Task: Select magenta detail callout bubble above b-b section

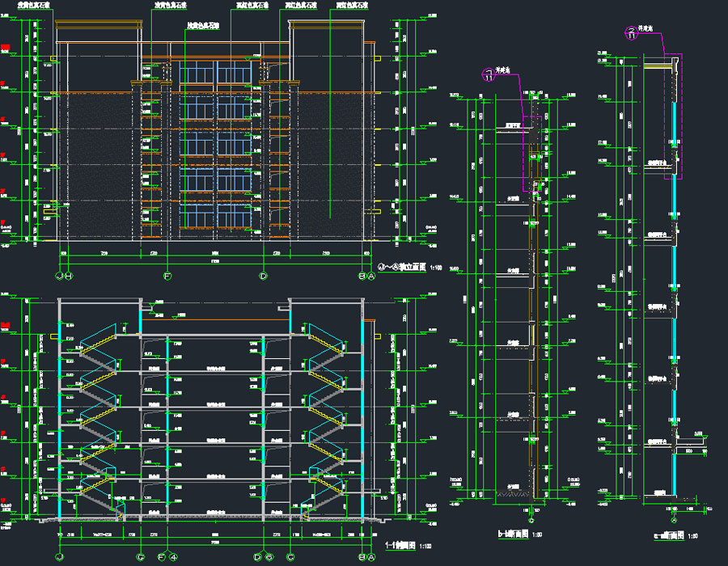Action: [489, 74]
